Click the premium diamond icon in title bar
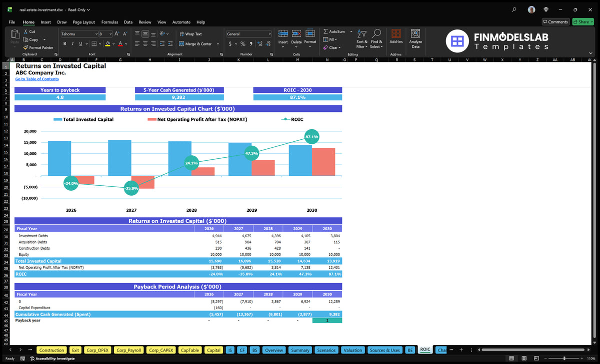The height and width of the screenshot is (364, 600). pos(546,9)
